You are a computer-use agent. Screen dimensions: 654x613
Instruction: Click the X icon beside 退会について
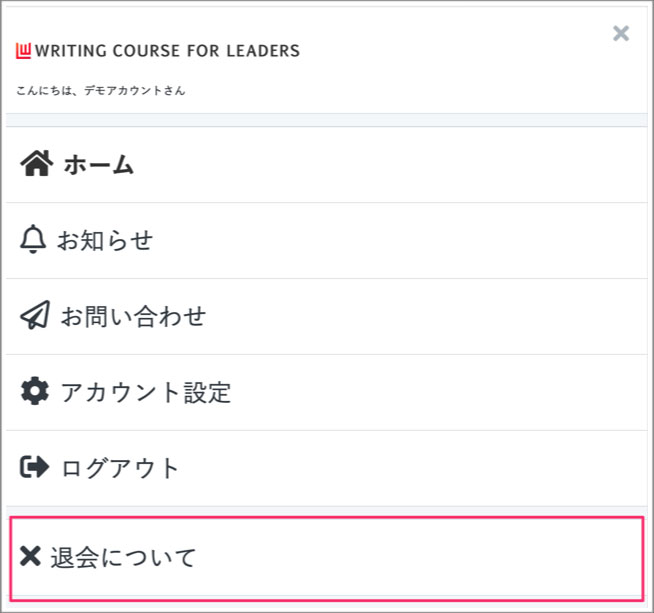pos(31,556)
